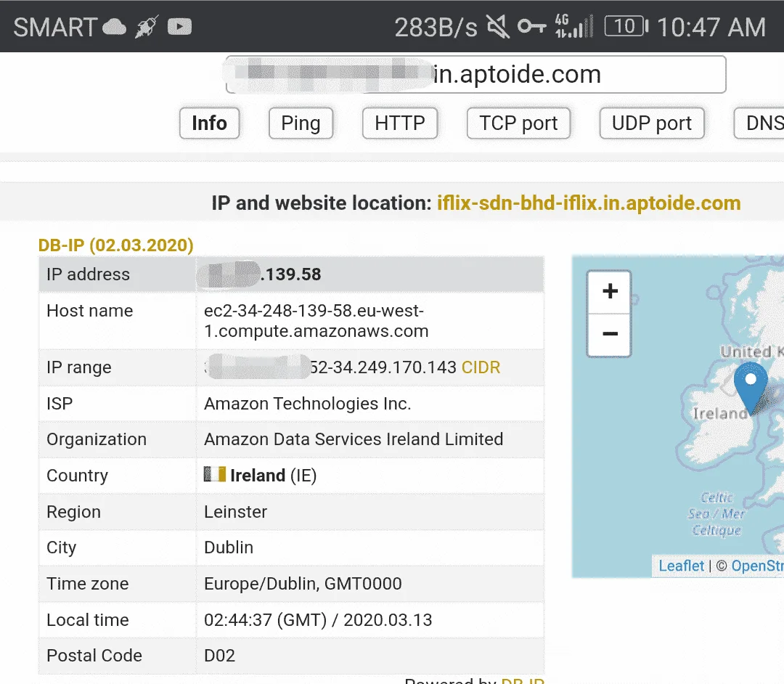784x684 pixels.
Task: Select the Dublin city value
Action: click(229, 547)
